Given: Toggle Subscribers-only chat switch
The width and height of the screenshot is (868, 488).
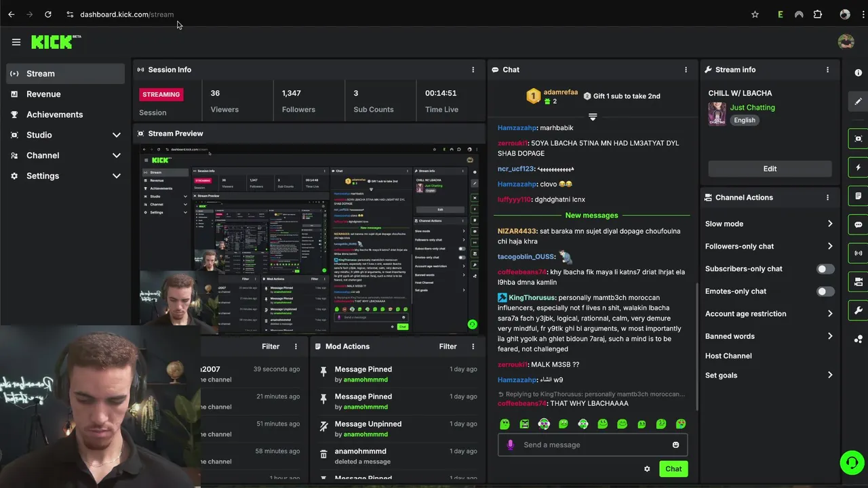Looking at the screenshot, I should [x=825, y=269].
